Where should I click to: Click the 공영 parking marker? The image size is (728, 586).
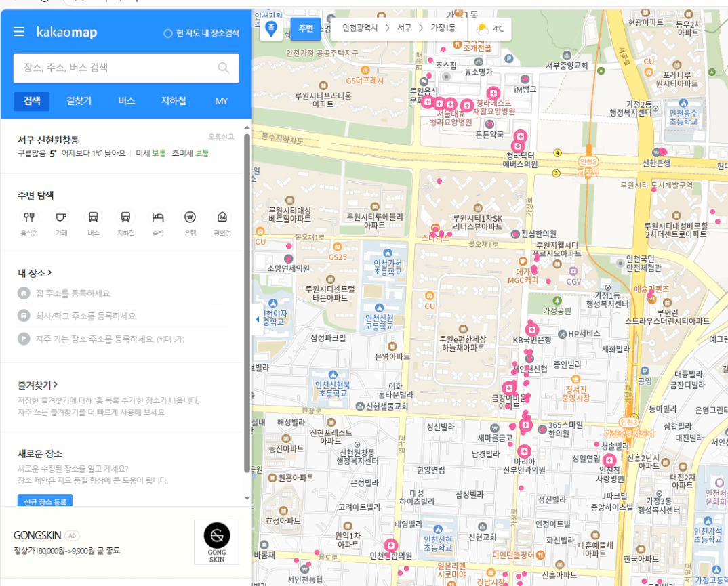(645, 371)
